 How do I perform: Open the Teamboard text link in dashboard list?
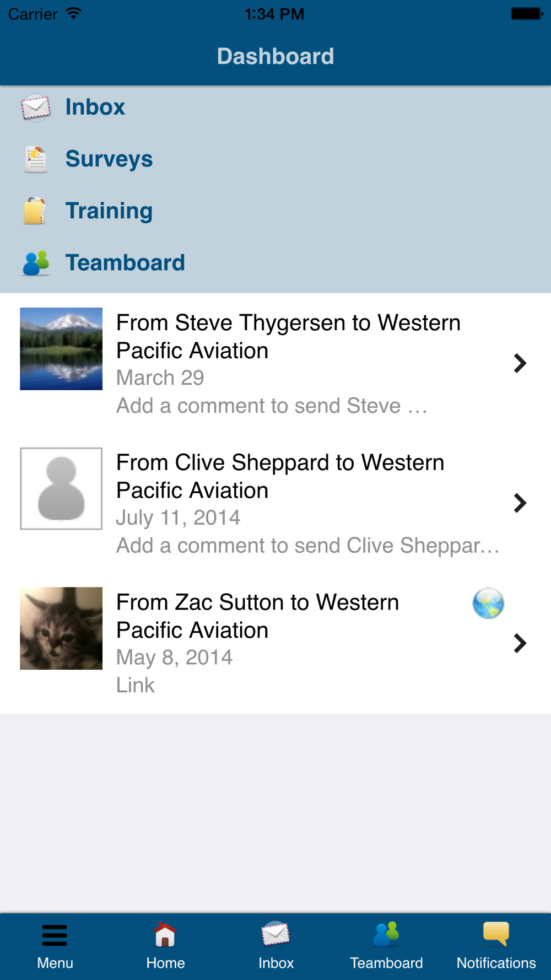coord(125,263)
